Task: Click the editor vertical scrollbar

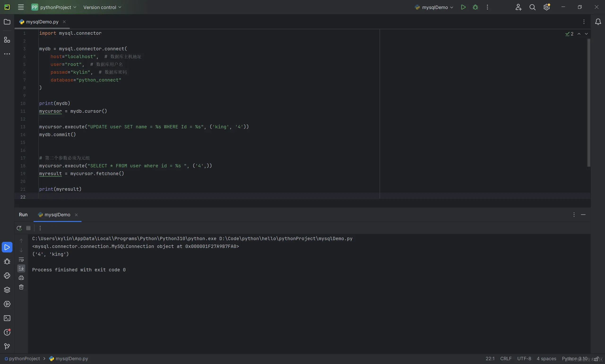Action: pyautogui.click(x=588, y=103)
